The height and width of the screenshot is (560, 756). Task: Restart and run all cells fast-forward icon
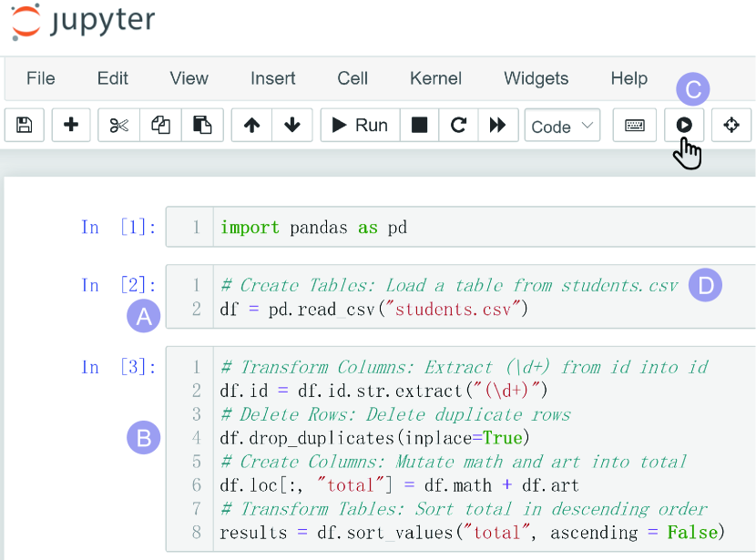pyautogui.click(x=497, y=126)
